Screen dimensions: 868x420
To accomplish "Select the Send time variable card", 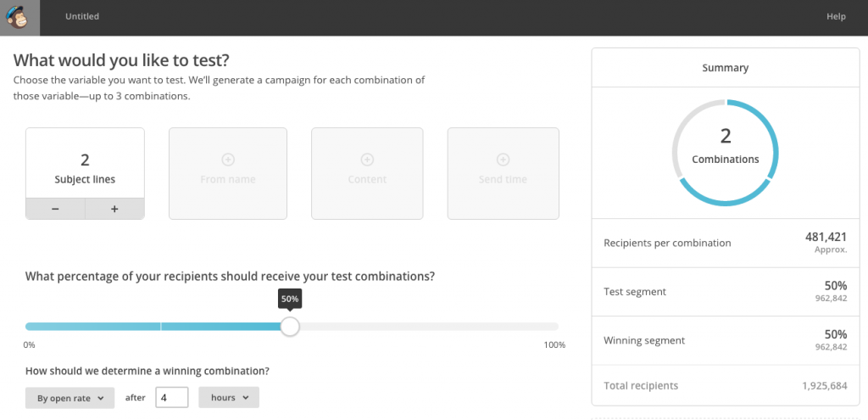I will pyautogui.click(x=504, y=173).
